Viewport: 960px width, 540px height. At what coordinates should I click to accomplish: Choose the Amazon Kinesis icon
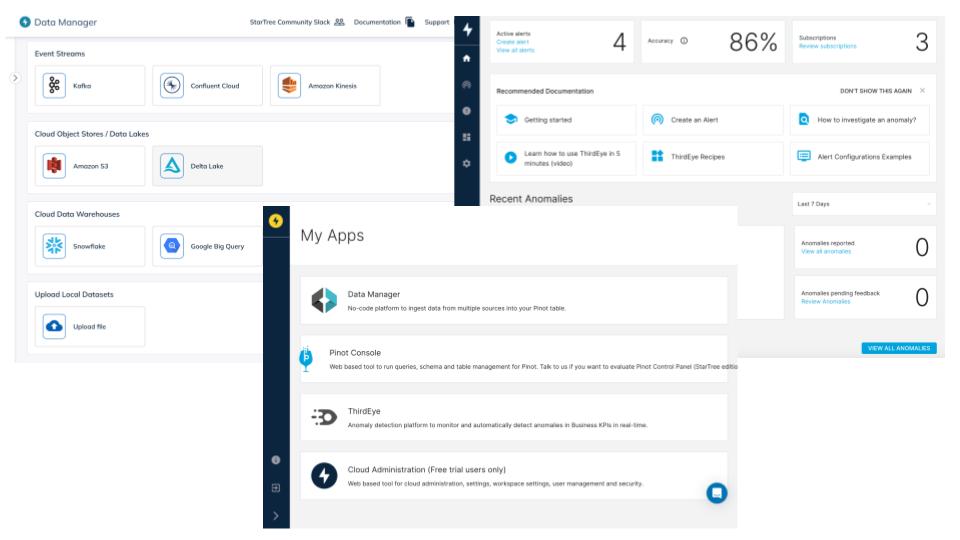click(x=289, y=86)
